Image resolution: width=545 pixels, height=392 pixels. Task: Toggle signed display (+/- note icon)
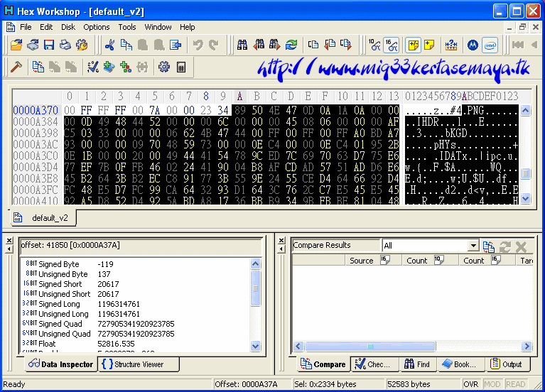[x=414, y=45]
